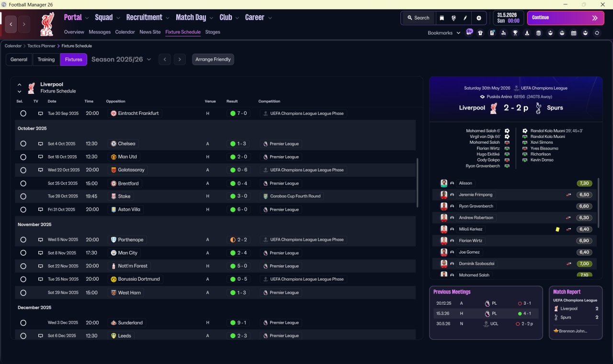Click the Search button
This screenshot has width=613, height=364.
click(418, 18)
